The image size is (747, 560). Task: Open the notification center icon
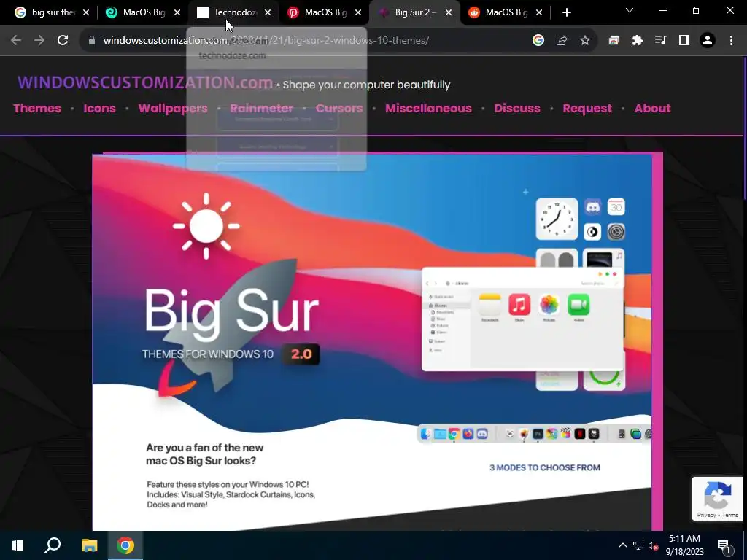point(724,546)
